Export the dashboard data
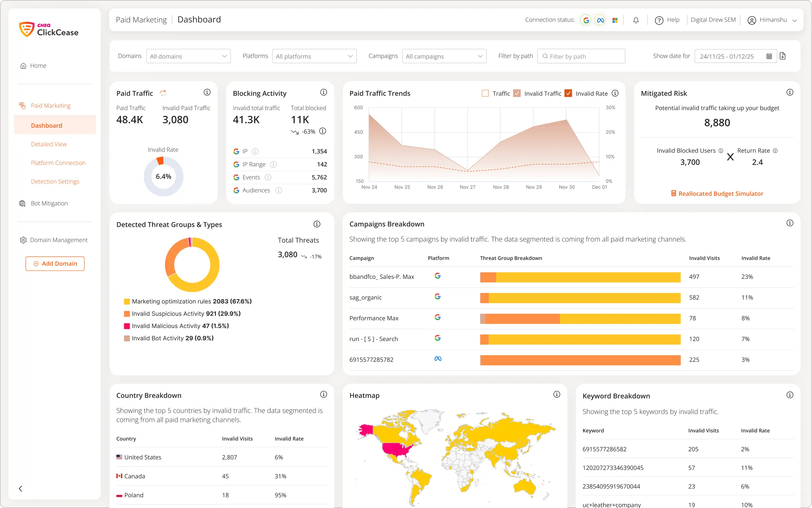 click(x=783, y=56)
